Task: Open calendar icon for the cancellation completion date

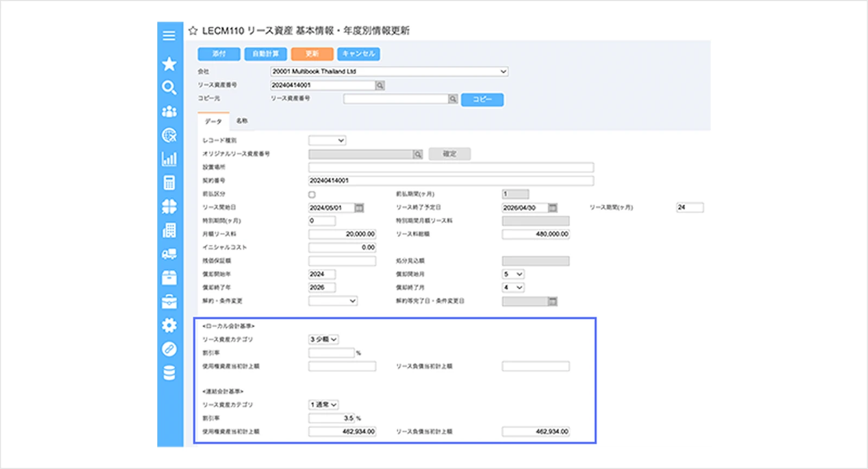Action: coord(552,301)
